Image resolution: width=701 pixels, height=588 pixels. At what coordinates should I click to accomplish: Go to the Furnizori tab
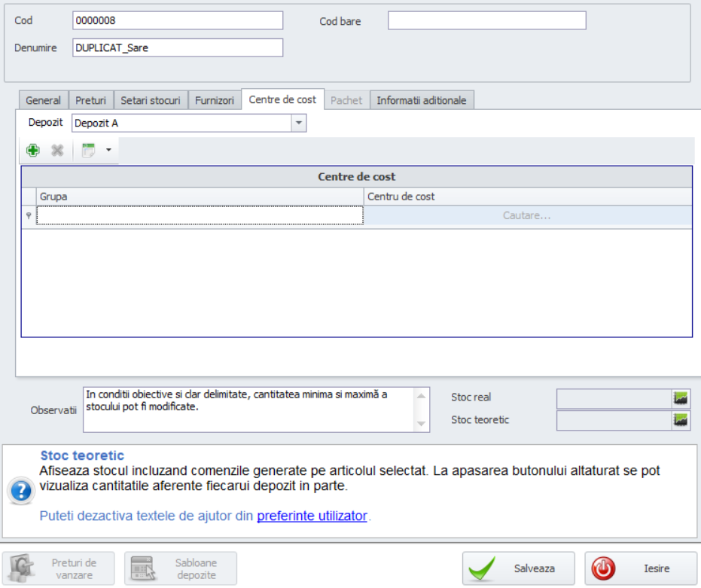[215, 100]
